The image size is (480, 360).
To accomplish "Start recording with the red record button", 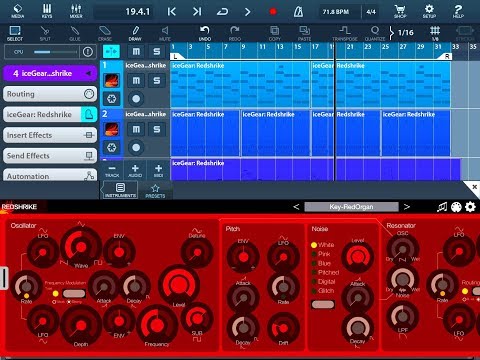I will click(x=273, y=12).
